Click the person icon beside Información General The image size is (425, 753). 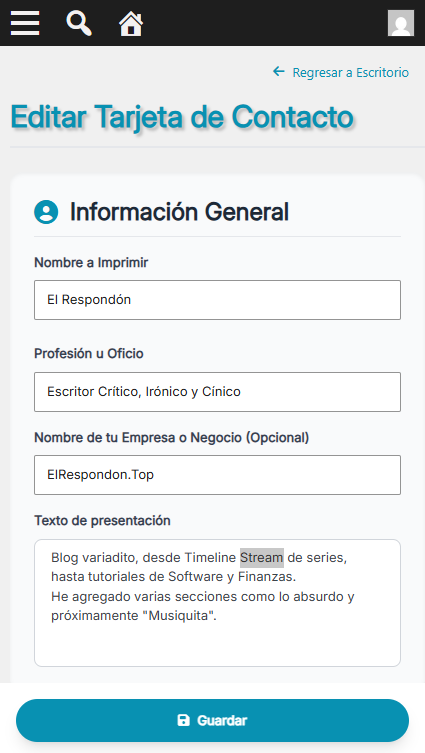point(46,212)
